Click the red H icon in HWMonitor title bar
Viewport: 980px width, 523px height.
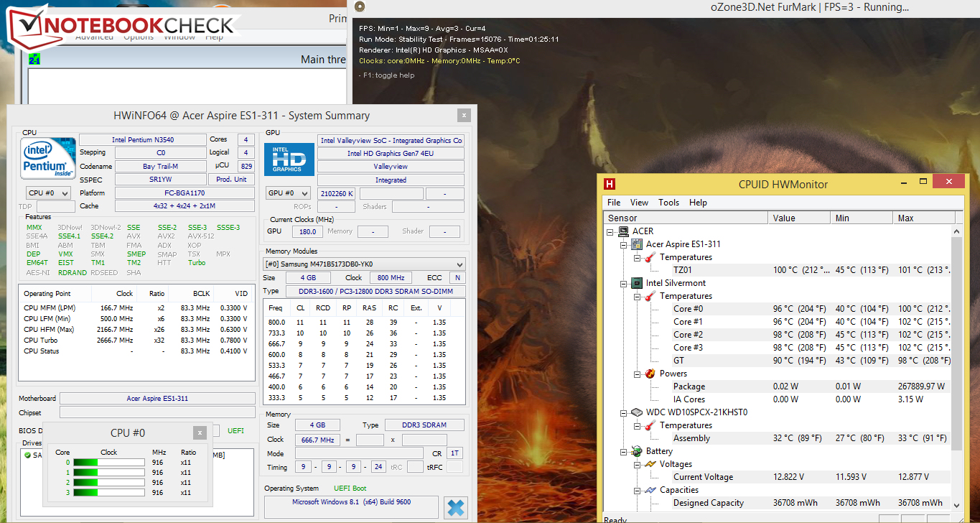point(610,184)
